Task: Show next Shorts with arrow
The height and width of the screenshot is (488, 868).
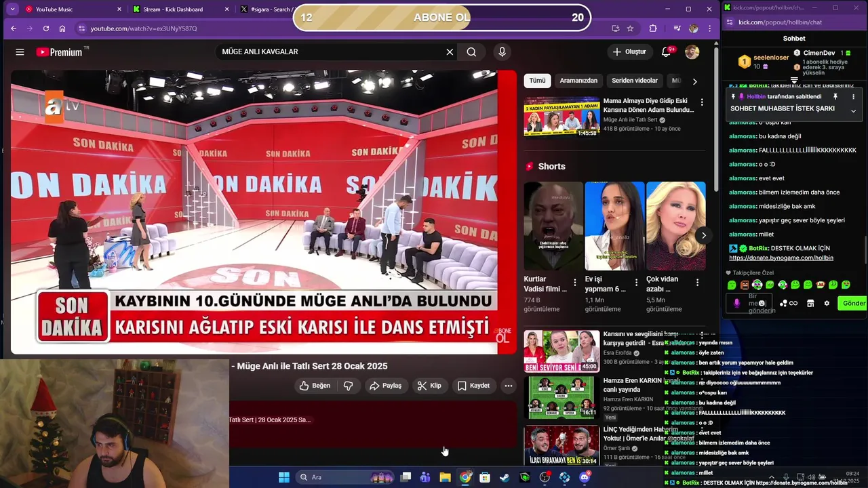Action: pos(704,236)
